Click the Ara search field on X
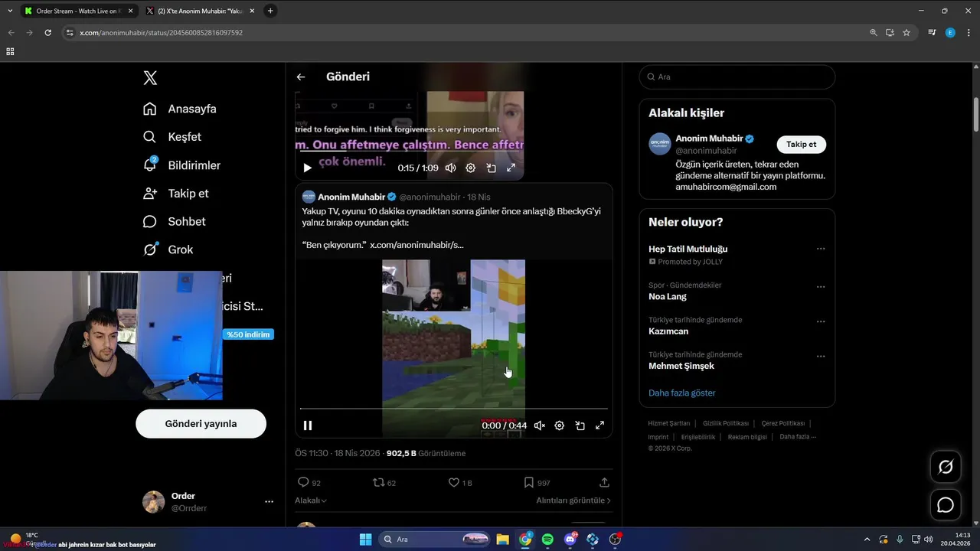This screenshot has width=980, height=551. pos(737,77)
